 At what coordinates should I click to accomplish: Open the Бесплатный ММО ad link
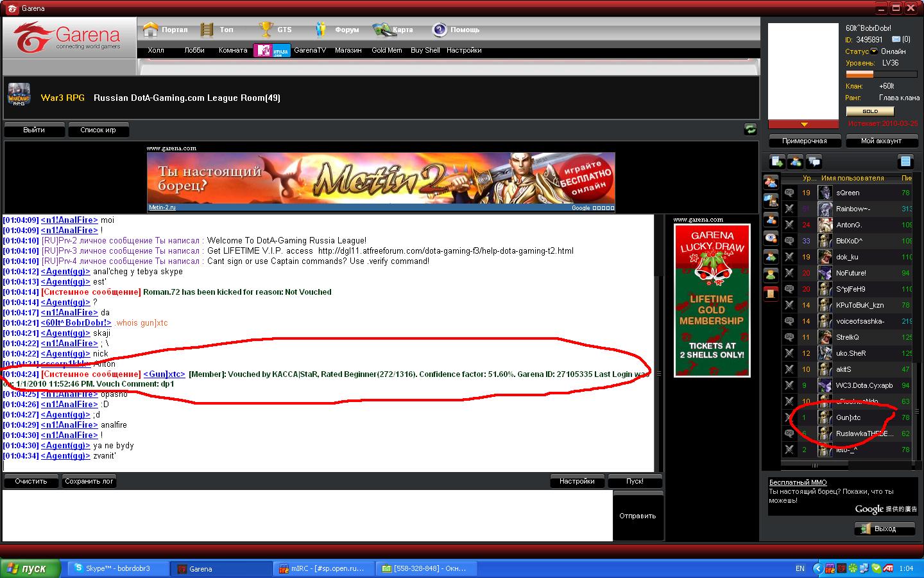pos(798,482)
